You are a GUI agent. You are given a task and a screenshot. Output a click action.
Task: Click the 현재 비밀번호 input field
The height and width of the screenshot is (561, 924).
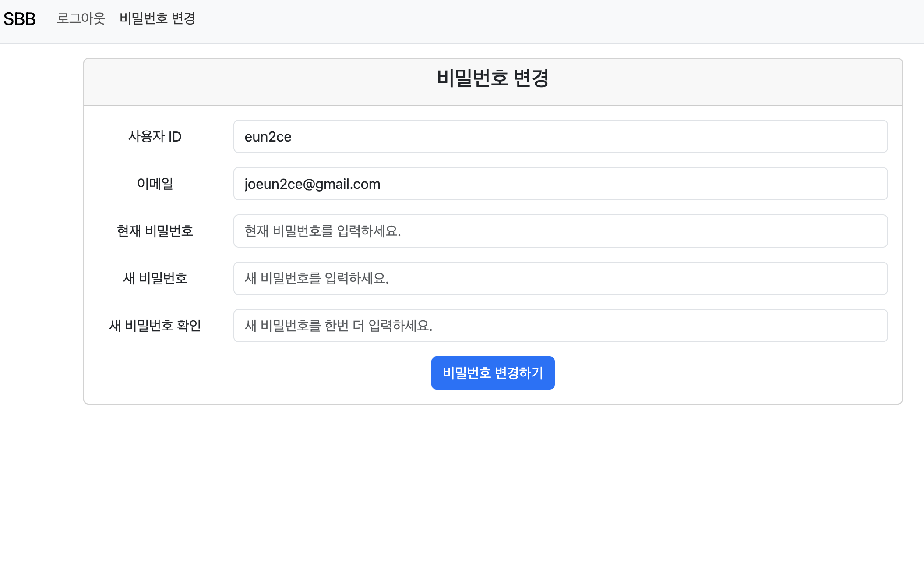tap(561, 231)
